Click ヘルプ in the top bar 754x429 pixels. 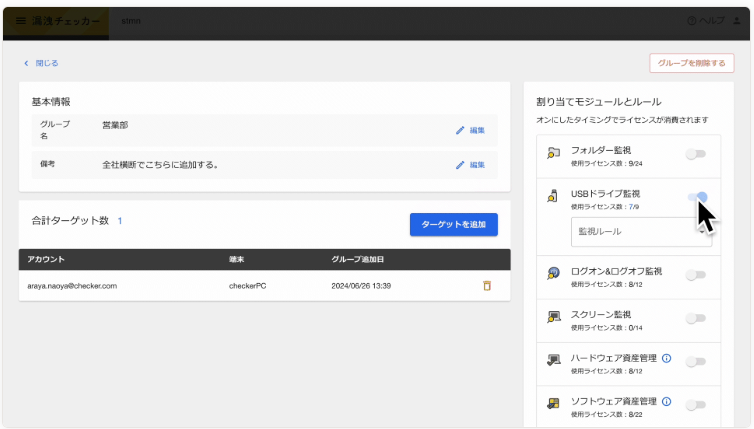(712, 21)
